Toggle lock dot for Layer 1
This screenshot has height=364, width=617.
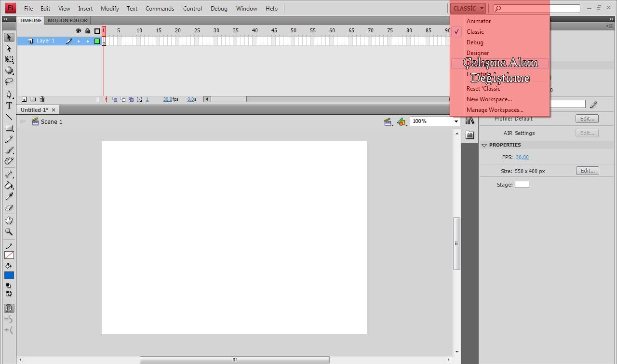pyautogui.click(x=87, y=41)
